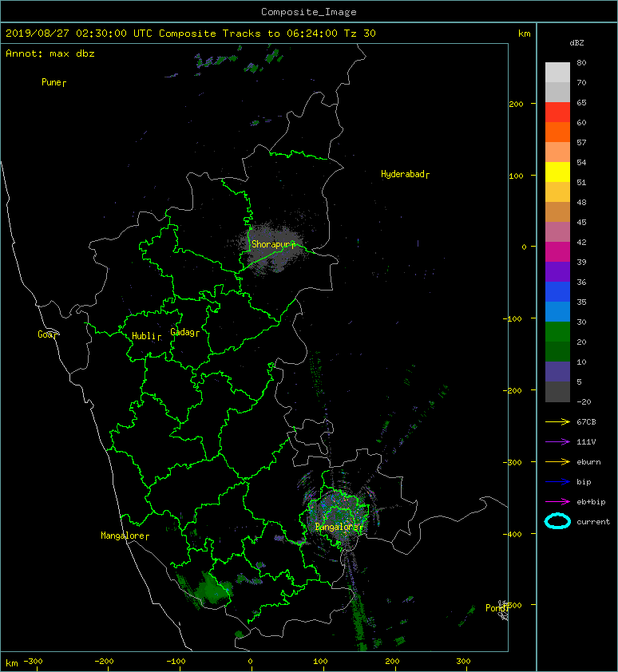Click the 300 km tick on horizontal axis
The height and width of the screenshot is (672, 618).
463,662
